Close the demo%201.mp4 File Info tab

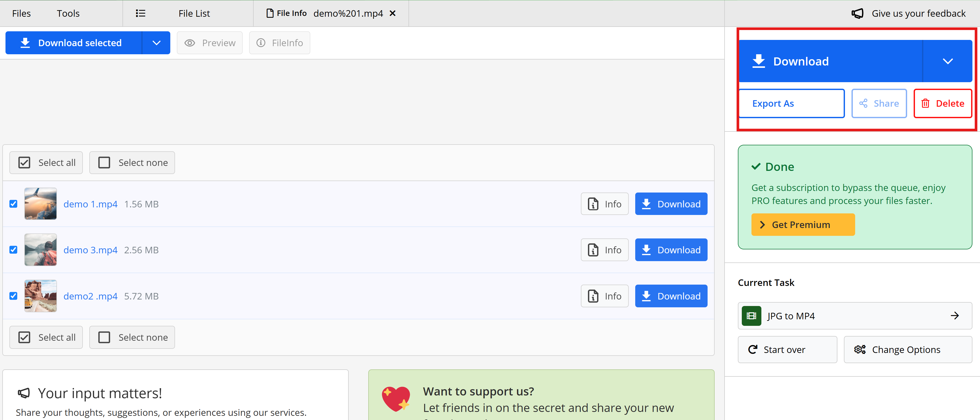point(393,13)
